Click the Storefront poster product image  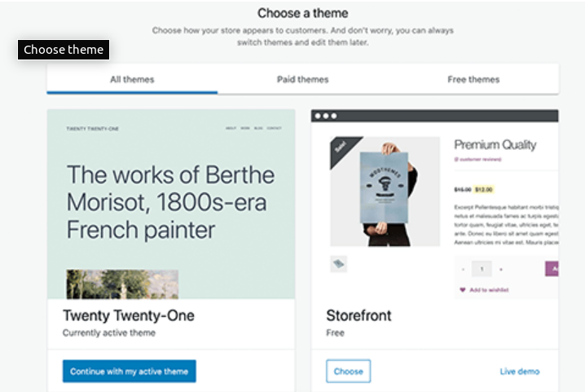coord(385,191)
